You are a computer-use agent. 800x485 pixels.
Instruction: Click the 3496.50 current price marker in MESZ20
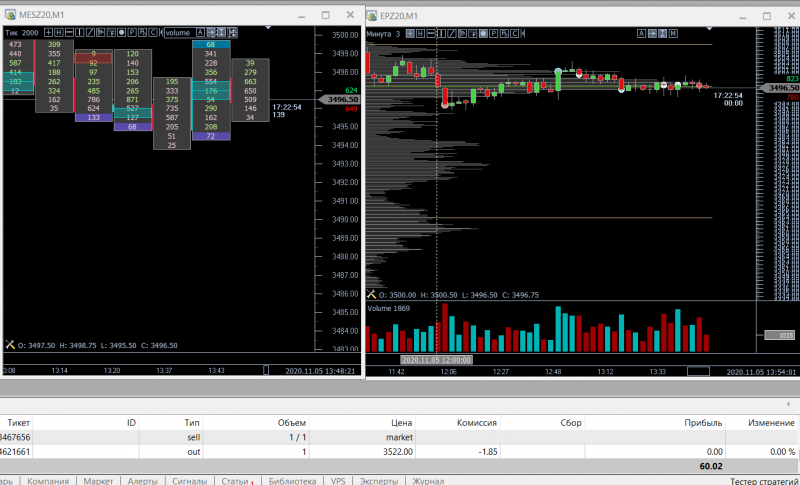coord(341,99)
